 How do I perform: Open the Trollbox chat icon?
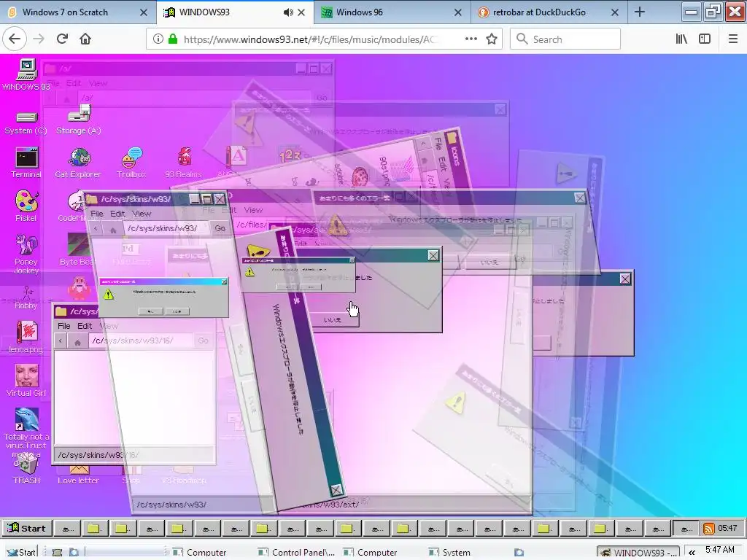(131, 163)
